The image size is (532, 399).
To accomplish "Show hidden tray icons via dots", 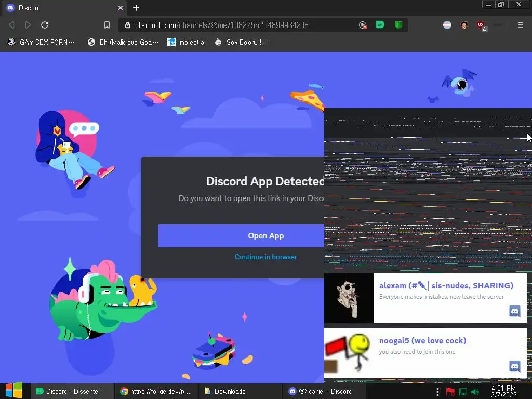I will point(437,392).
